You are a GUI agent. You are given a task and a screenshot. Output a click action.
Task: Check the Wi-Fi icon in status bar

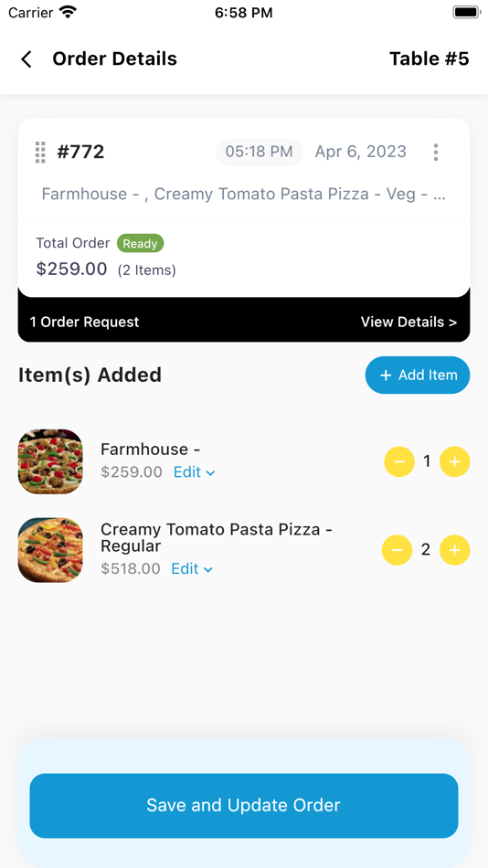pyautogui.click(x=69, y=12)
